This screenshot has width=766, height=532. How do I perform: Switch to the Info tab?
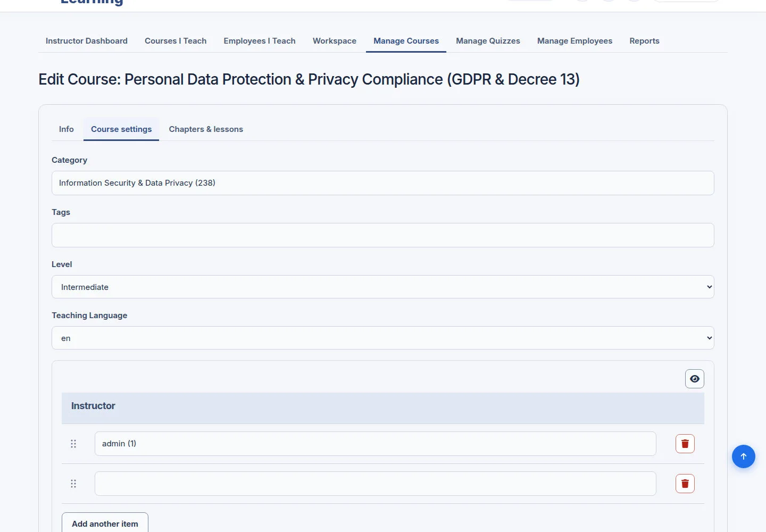66,129
